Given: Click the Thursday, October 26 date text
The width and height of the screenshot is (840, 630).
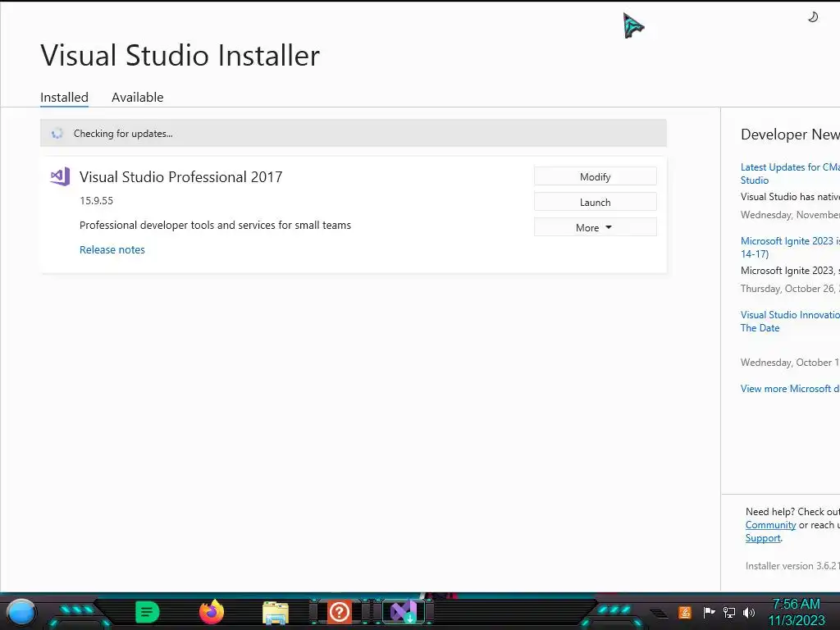Looking at the screenshot, I should click(790, 288).
